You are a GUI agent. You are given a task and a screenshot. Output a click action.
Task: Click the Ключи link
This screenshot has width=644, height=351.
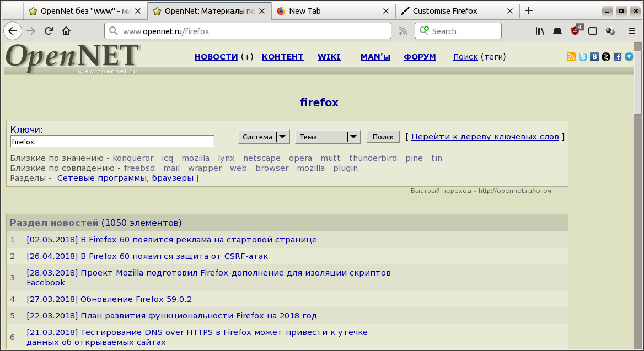(x=25, y=129)
